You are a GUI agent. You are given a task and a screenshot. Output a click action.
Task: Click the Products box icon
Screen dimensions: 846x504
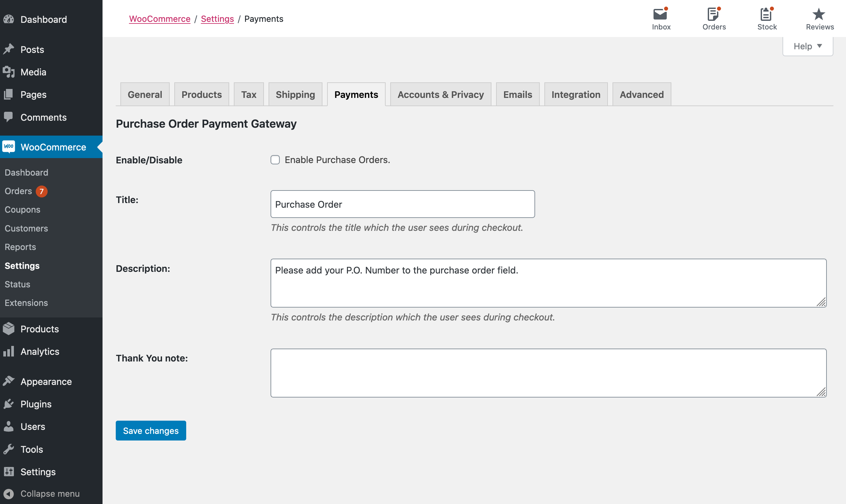(x=9, y=329)
